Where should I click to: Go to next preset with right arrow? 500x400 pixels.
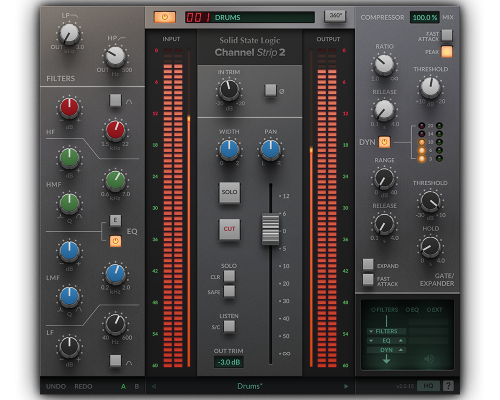(346, 386)
